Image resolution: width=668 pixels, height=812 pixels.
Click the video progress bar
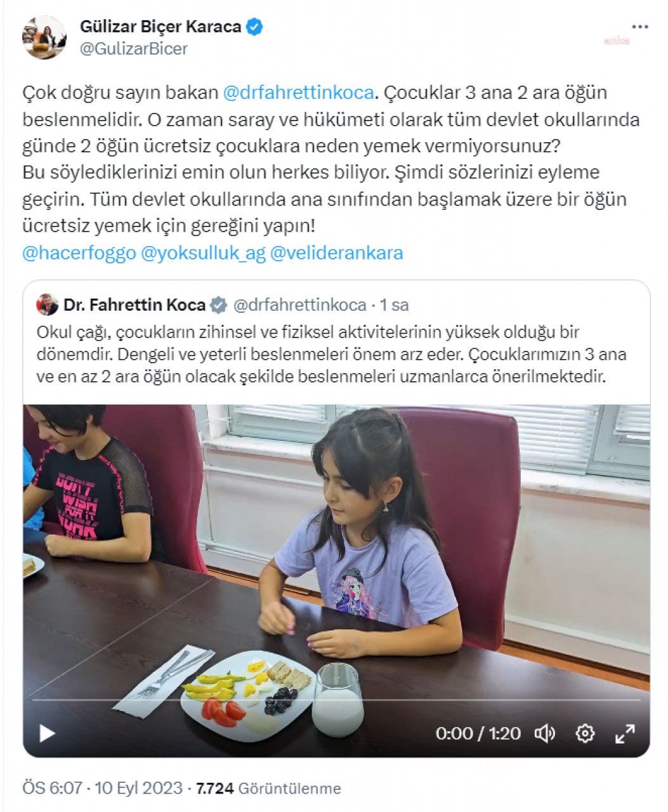(336, 700)
